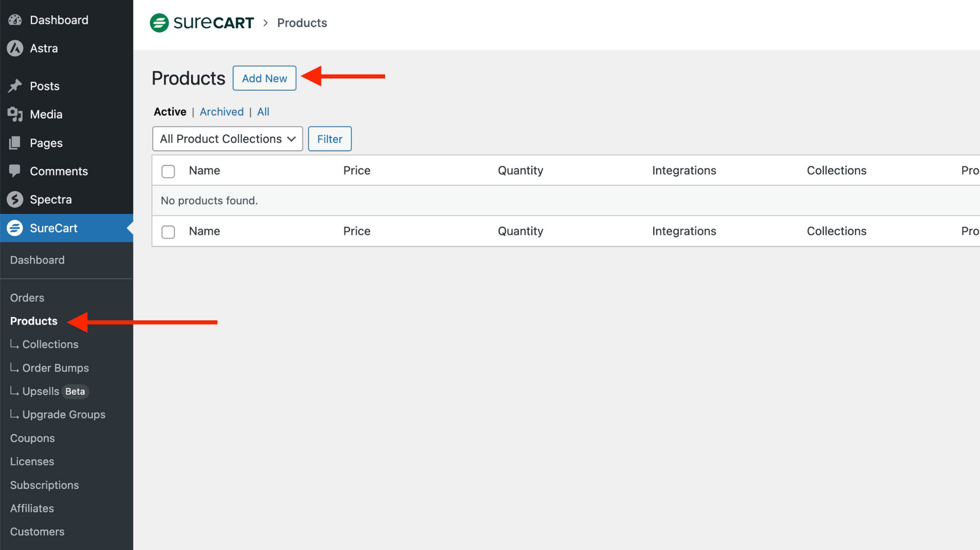
Task: Click the Posts pushpin icon
Action: (15, 86)
